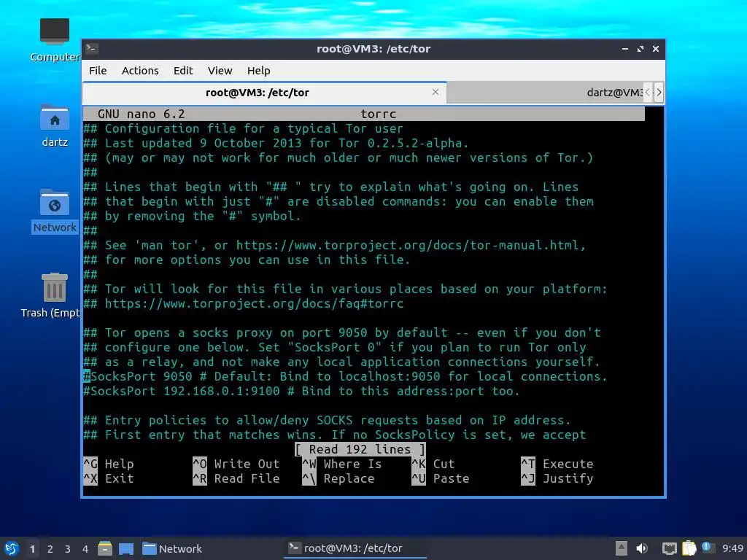Screen dimensions: 747x560
Task: Switch to workspace 3 in taskbar
Action: [x=68, y=549]
